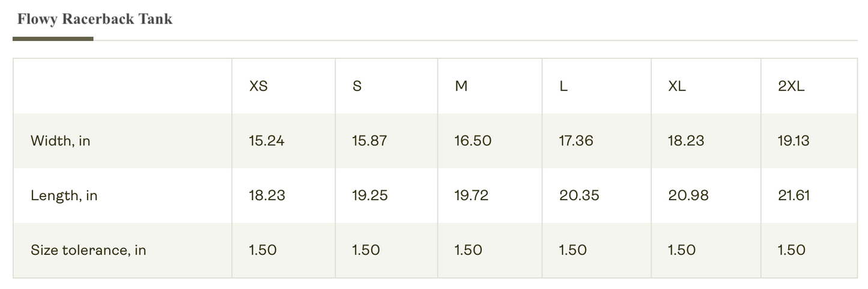Click the L size column header
Image resolution: width=868 pixels, height=289 pixels.
pos(563,86)
